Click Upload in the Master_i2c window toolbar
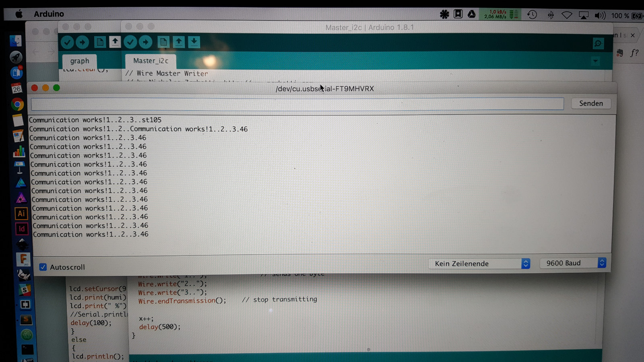 (x=146, y=42)
